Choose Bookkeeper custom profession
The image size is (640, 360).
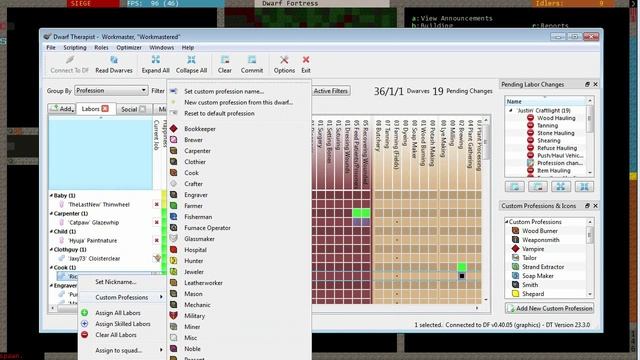point(239,129)
